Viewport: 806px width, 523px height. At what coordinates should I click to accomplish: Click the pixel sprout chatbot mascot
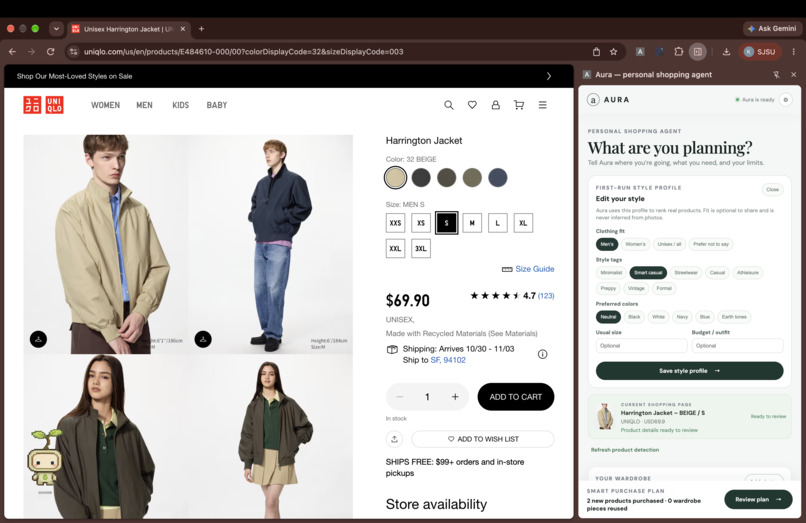coord(44,458)
